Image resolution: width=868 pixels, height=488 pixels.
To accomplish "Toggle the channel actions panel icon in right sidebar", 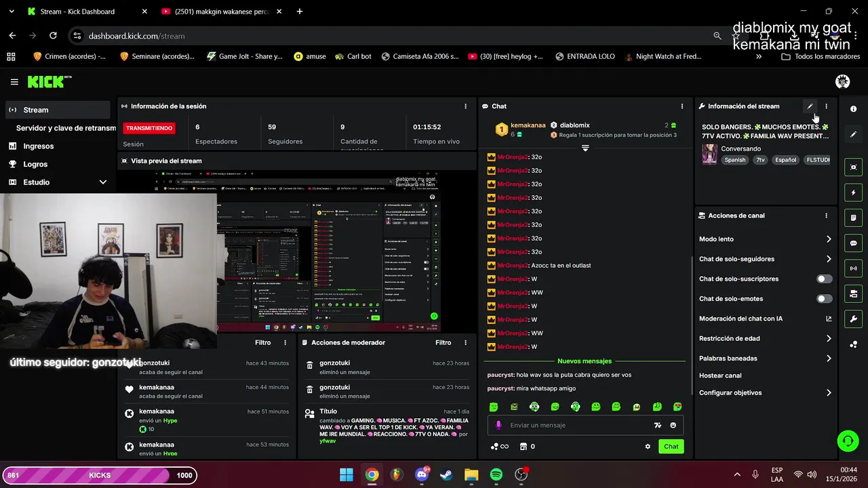I will pos(853,293).
